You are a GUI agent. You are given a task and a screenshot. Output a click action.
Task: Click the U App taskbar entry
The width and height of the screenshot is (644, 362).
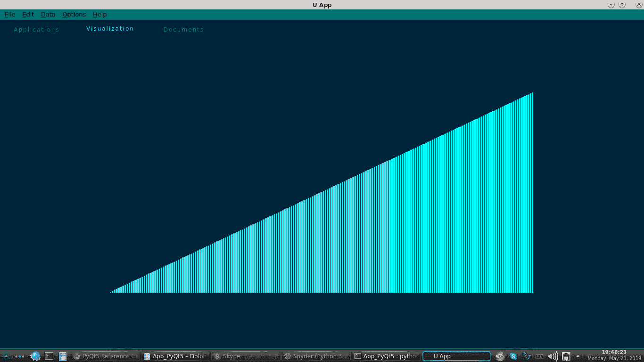[x=456, y=356]
